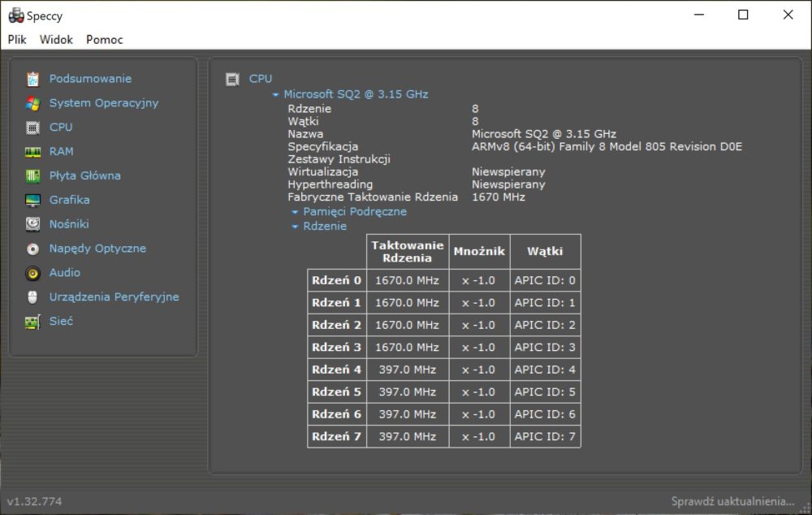The height and width of the screenshot is (515, 812).
Task: Click Sprawdź uaktualnienia link
Action: click(x=732, y=501)
